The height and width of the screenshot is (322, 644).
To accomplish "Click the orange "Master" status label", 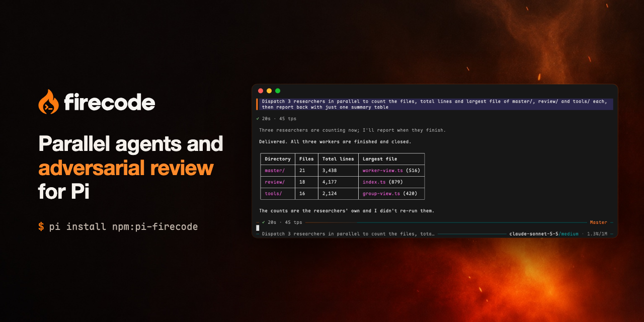I will coord(598,222).
